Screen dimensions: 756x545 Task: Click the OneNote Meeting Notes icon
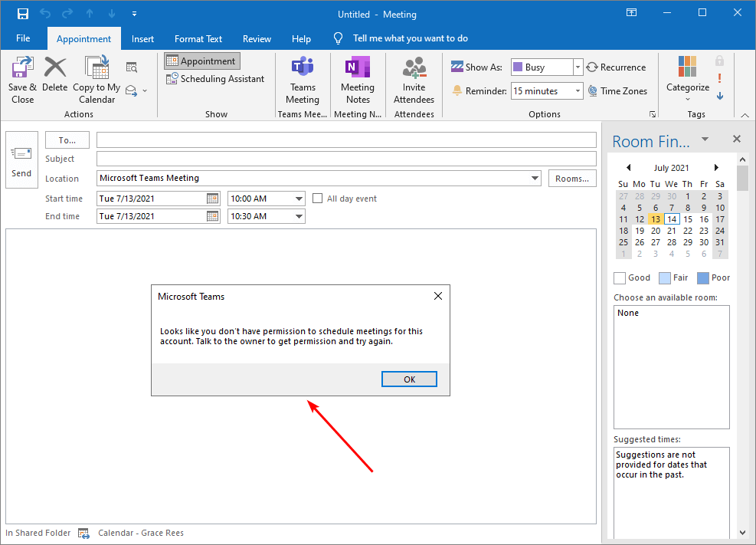click(358, 67)
